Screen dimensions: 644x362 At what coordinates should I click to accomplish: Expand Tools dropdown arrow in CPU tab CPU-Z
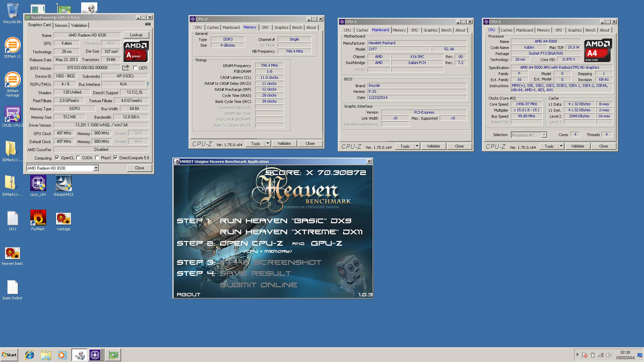point(561,146)
